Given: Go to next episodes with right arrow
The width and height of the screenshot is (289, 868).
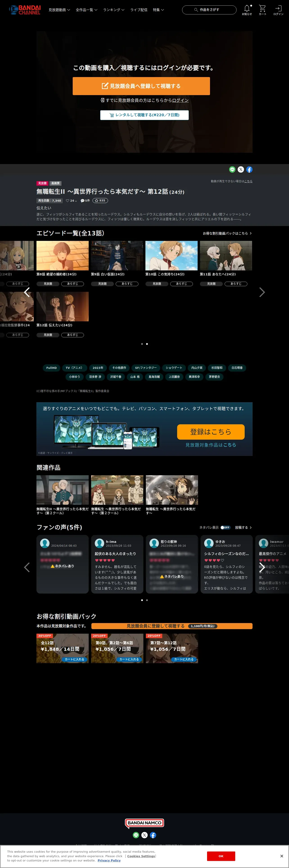Looking at the screenshot, I should pos(262,292).
